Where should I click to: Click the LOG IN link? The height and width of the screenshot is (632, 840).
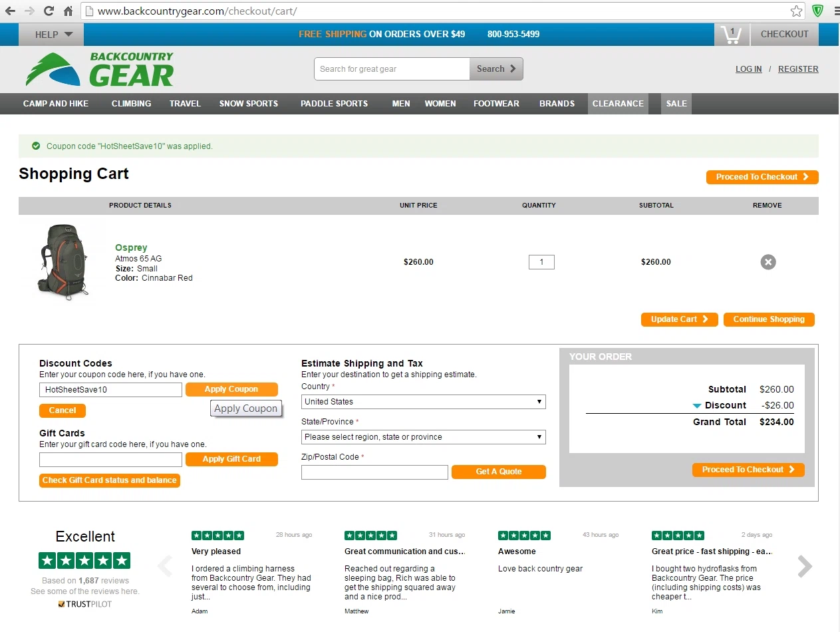click(749, 69)
